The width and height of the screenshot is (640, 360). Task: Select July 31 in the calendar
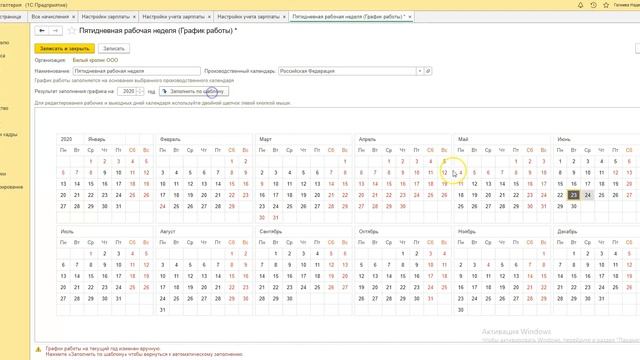coord(118,299)
